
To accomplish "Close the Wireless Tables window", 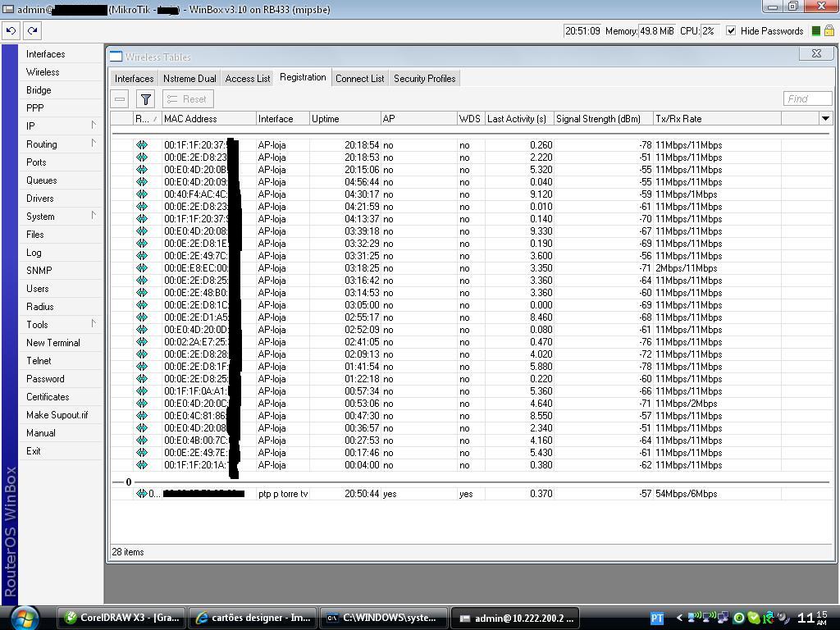I will click(x=816, y=53).
